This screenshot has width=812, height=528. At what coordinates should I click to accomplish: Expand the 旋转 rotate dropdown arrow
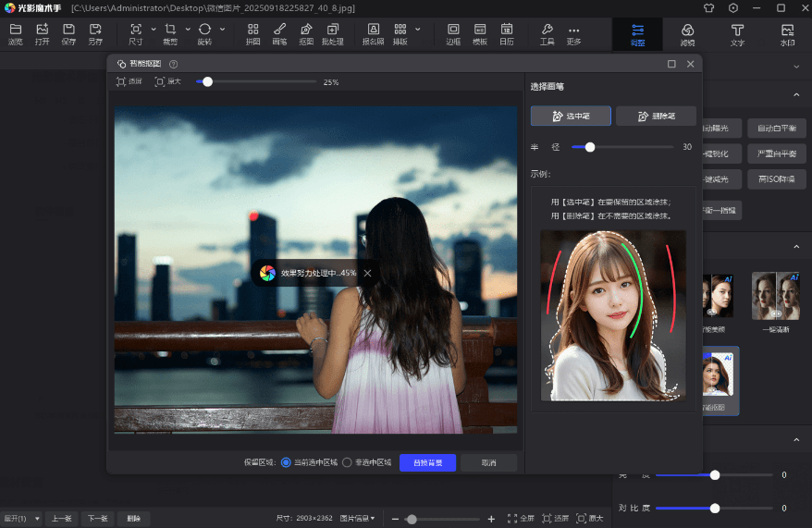click(x=222, y=30)
